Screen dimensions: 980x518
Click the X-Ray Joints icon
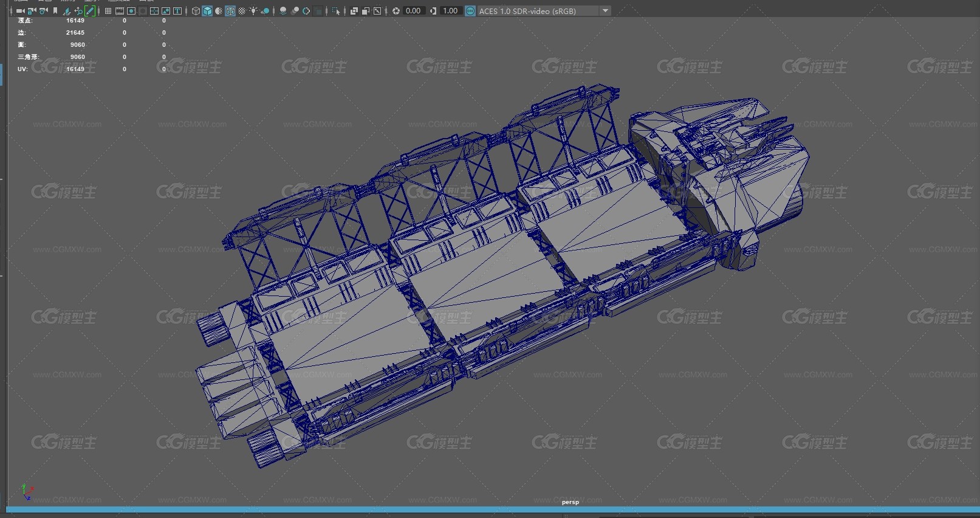(x=377, y=11)
